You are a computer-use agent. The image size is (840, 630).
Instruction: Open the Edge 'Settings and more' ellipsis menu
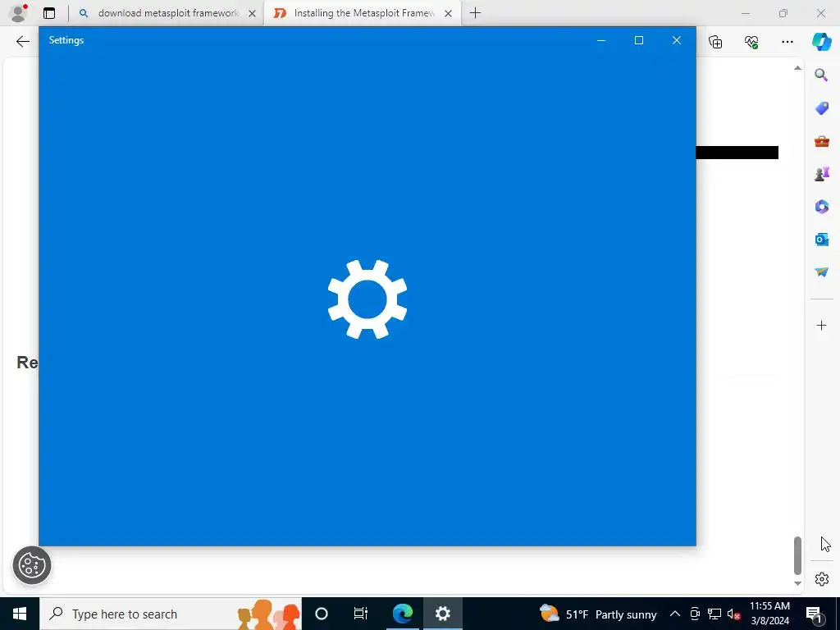click(787, 41)
